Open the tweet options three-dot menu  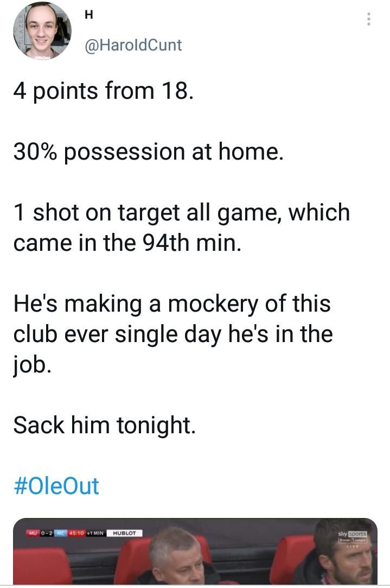click(368, 20)
